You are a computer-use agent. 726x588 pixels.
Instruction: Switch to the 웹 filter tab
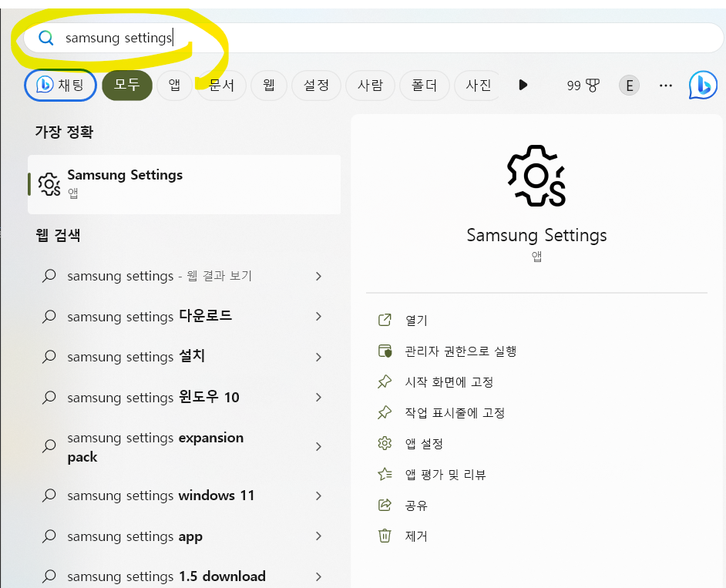coord(269,86)
